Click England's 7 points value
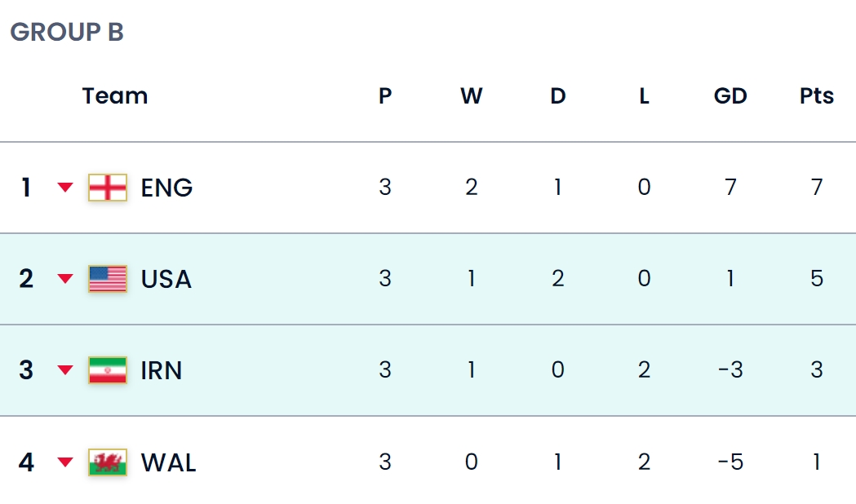This screenshot has height=504, width=856. pos(817,188)
